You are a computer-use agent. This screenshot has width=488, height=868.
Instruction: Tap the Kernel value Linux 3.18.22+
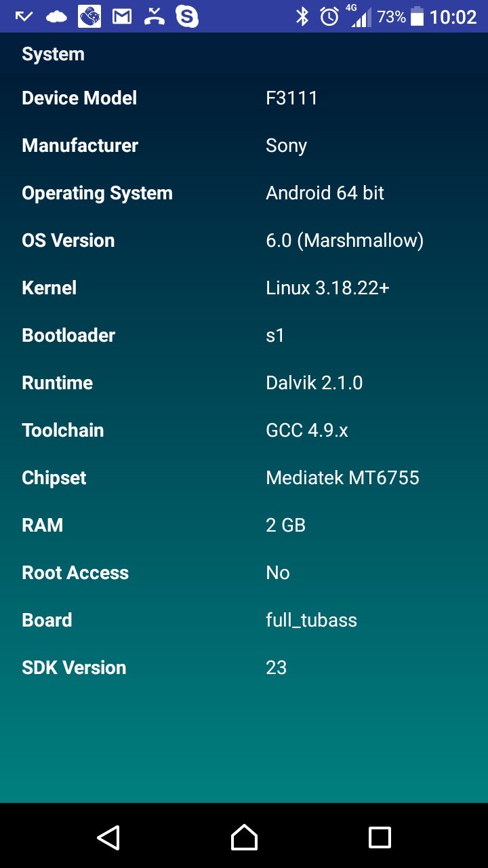coord(327,288)
